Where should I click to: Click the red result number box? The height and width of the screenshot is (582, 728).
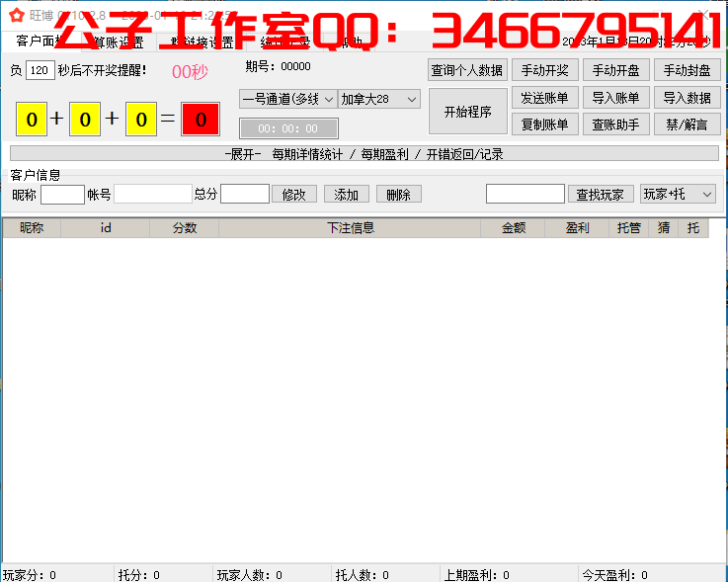[x=201, y=120]
